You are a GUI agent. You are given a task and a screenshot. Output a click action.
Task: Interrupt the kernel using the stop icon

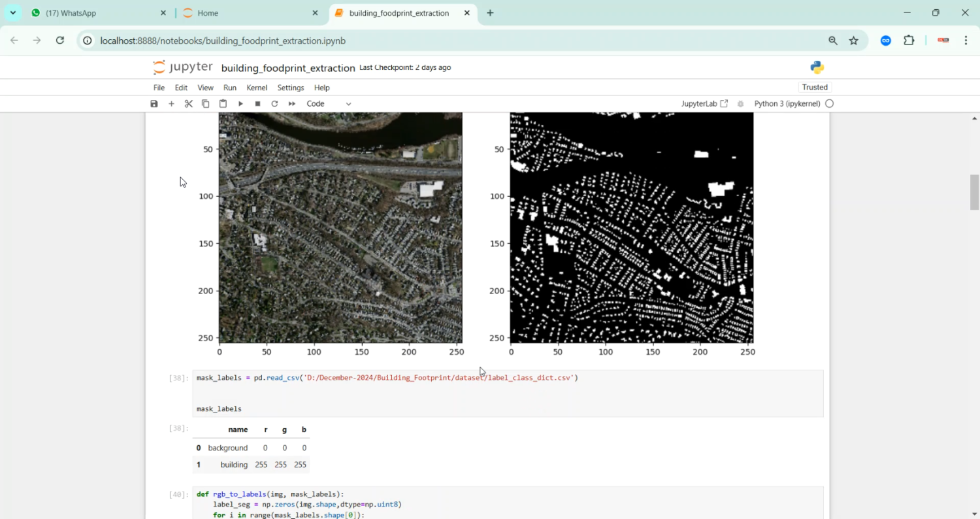[x=257, y=104]
